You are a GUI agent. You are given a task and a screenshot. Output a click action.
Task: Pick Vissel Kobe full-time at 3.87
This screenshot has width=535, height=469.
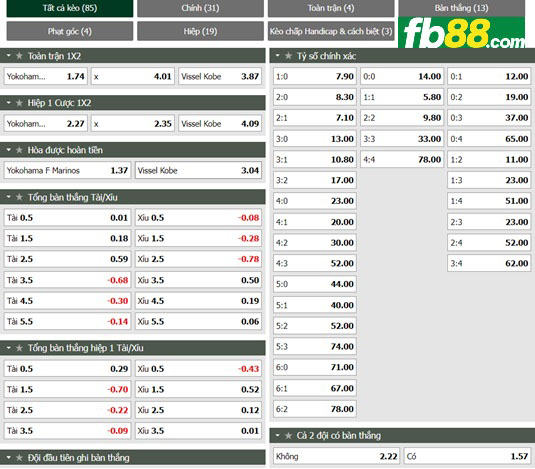point(220,76)
